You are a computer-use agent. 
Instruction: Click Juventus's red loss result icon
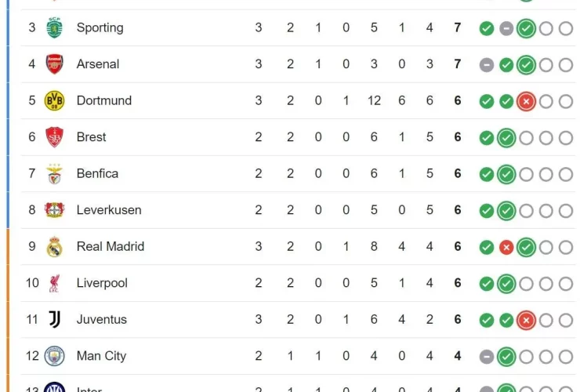point(526,320)
